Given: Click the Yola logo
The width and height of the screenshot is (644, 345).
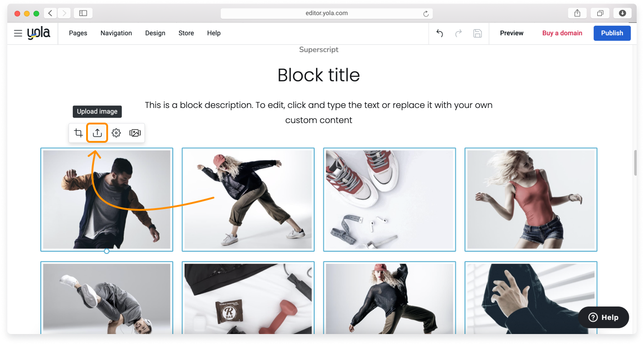Looking at the screenshot, I should click(39, 33).
